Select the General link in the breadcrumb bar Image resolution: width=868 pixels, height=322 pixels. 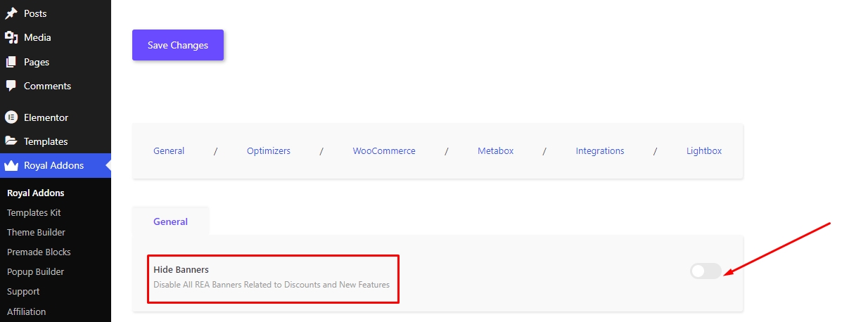pyautogui.click(x=169, y=150)
